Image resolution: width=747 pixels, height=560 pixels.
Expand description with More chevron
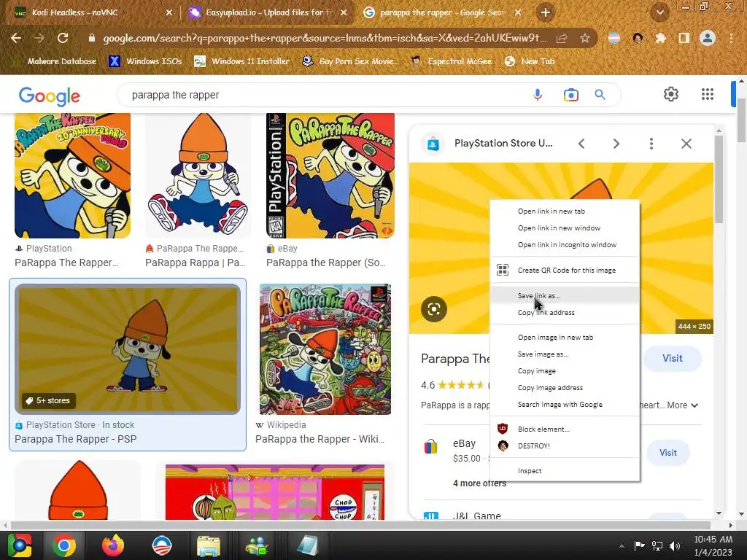pos(694,405)
